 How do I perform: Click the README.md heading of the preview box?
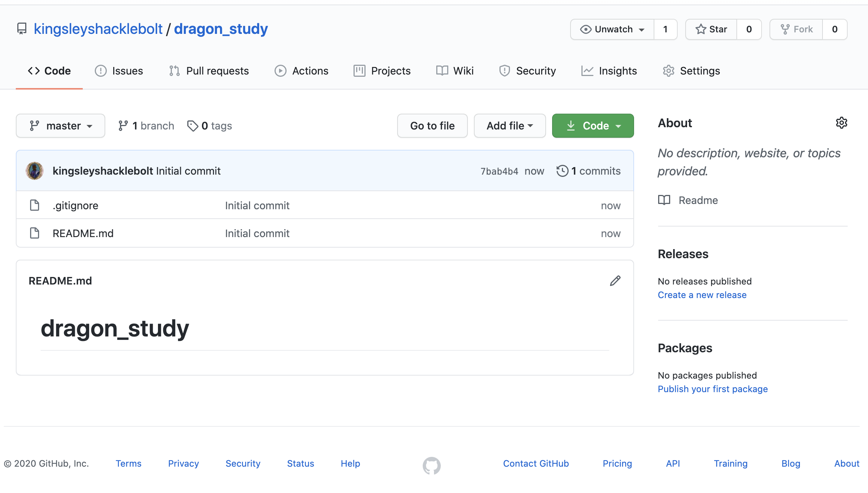point(60,281)
